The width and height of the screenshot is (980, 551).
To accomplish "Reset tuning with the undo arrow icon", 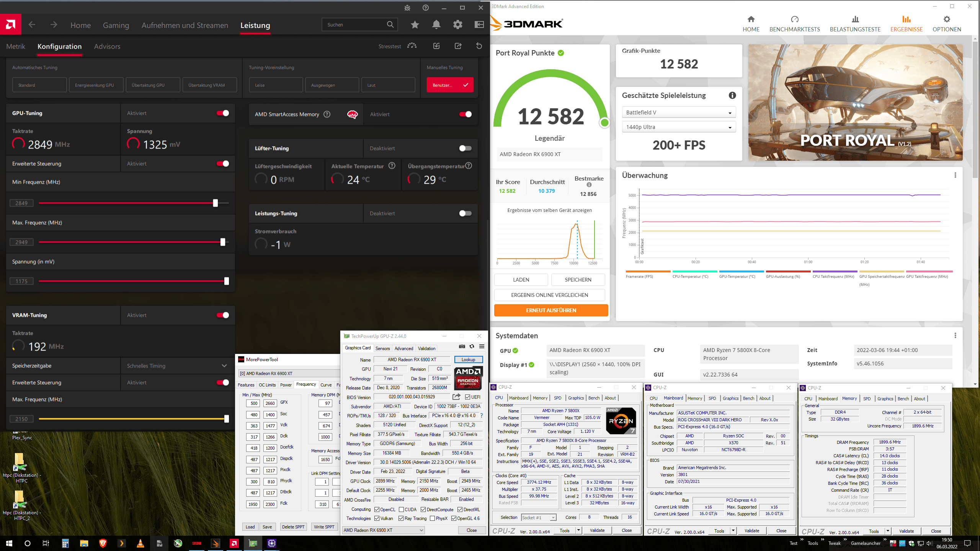I will tap(479, 46).
